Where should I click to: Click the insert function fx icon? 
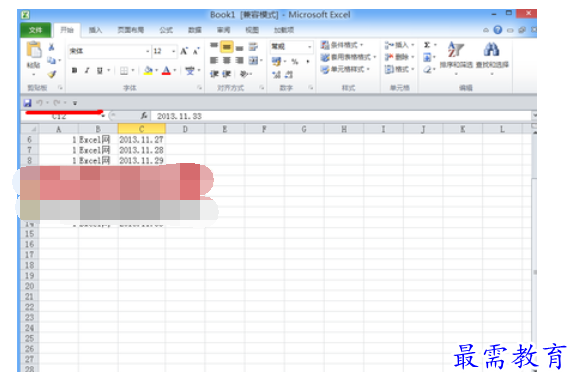pyautogui.click(x=144, y=116)
